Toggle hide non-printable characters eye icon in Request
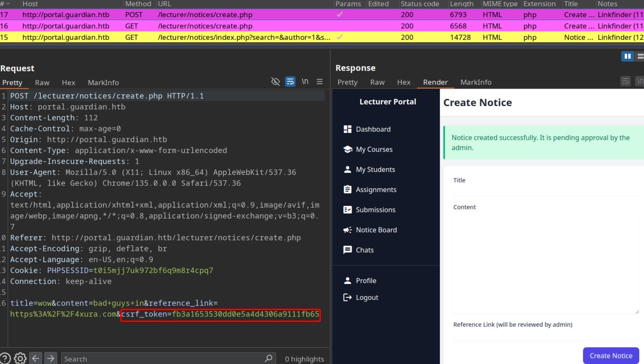Viewport: 644px width, 364px height. 275,81
